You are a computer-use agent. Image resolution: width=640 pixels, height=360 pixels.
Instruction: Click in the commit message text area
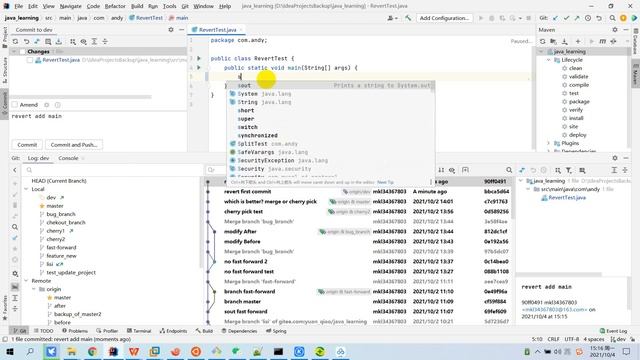tap(98, 124)
